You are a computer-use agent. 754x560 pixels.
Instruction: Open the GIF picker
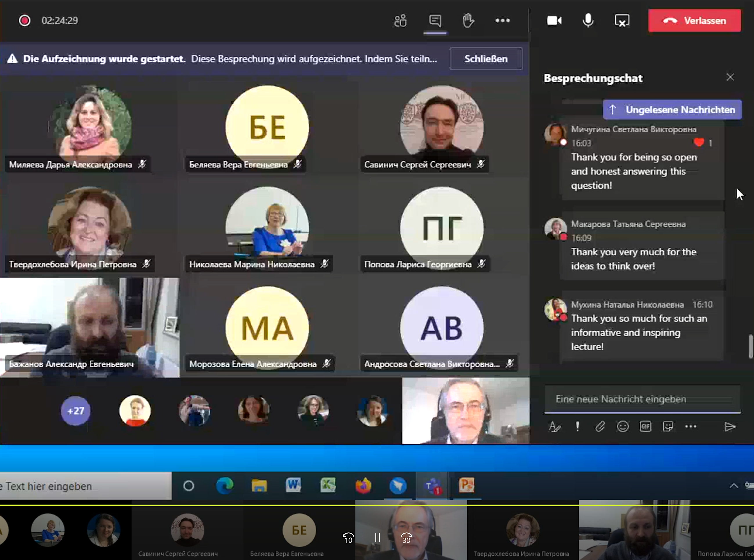[645, 427]
